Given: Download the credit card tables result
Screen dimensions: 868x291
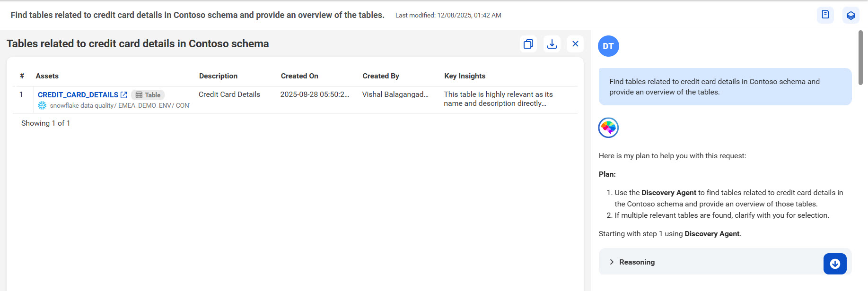Looking at the screenshot, I should pyautogui.click(x=552, y=44).
